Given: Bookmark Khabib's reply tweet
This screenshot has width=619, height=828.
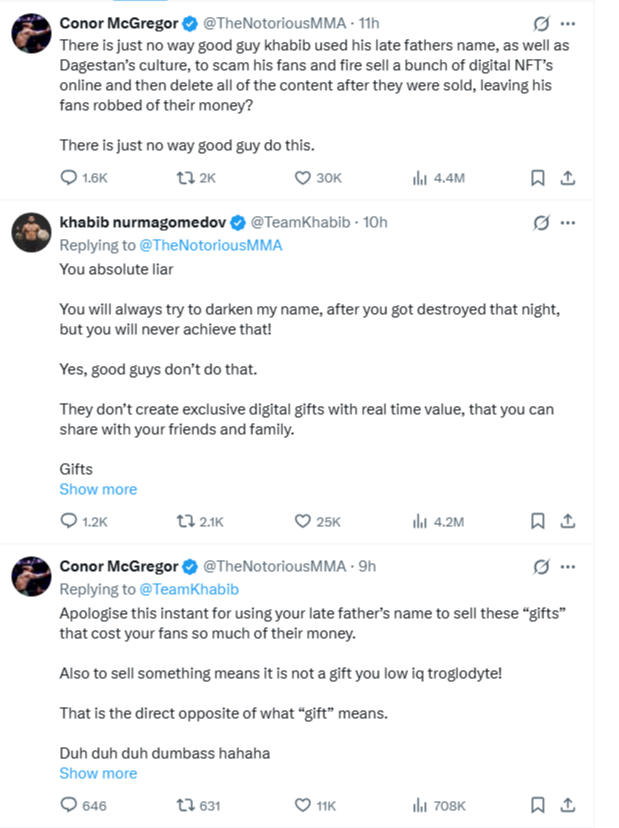Looking at the screenshot, I should (x=537, y=521).
